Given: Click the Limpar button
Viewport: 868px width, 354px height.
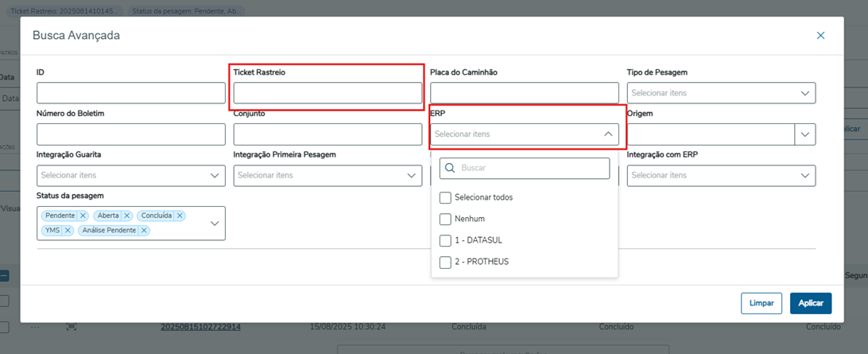Looking at the screenshot, I should tap(761, 303).
